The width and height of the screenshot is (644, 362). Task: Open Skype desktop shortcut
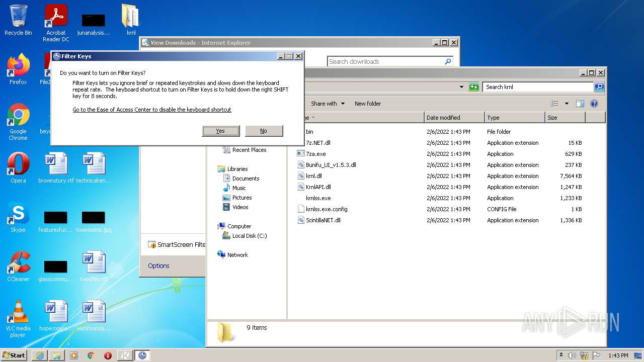click(18, 217)
